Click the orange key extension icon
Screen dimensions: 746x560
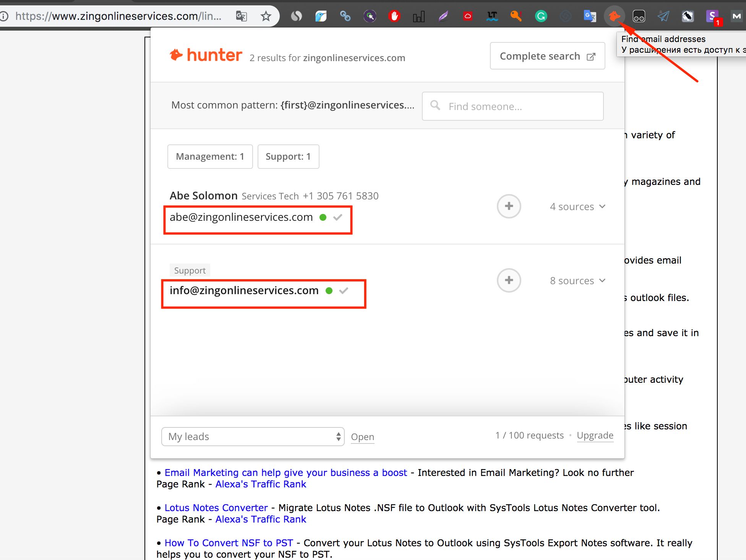pos(516,16)
